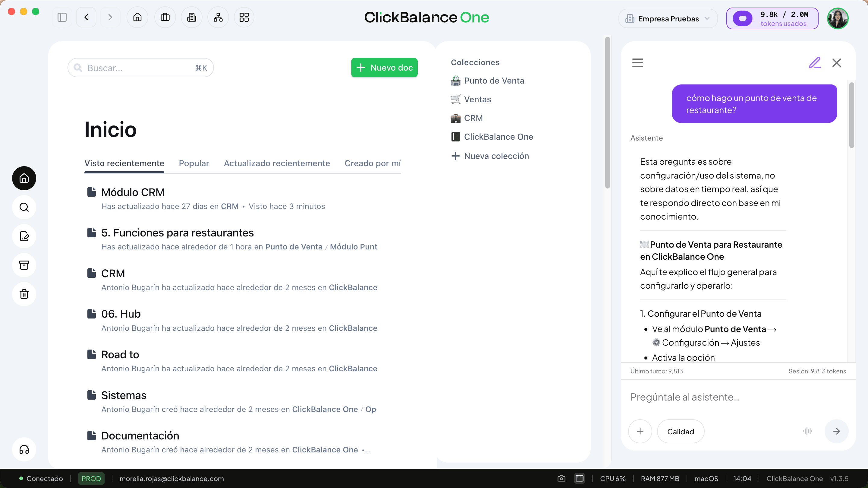Click the Conectado status indicator
Screen dimensions: 868x488
(41, 479)
